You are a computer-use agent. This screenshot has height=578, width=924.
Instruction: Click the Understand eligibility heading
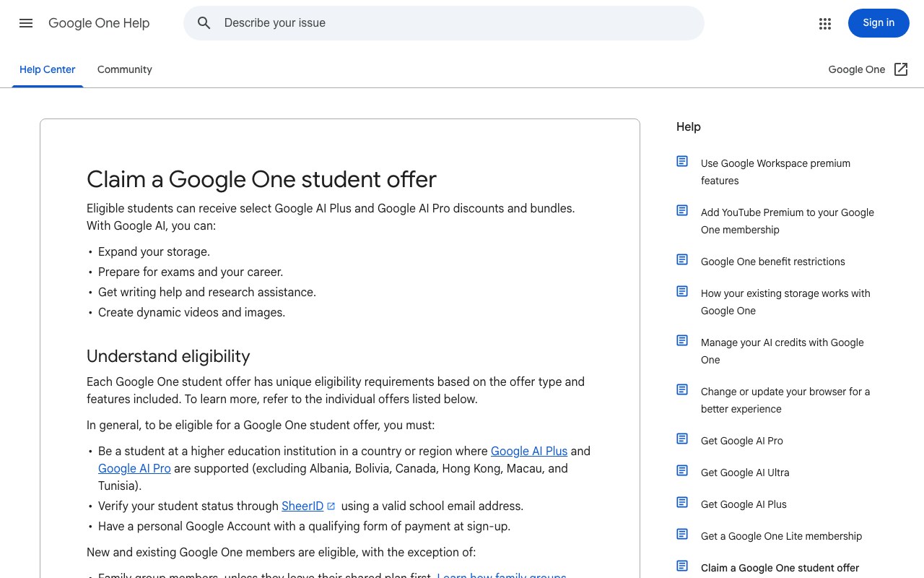(168, 356)
